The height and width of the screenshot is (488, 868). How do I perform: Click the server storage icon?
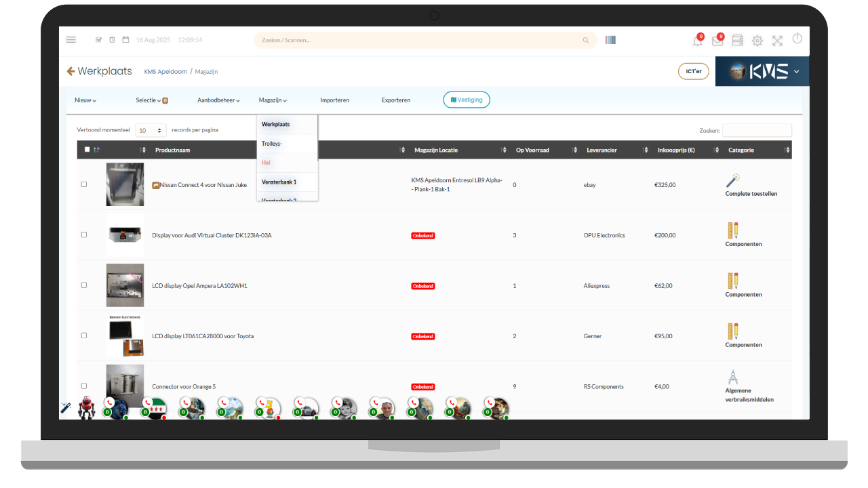pos(737,41)
